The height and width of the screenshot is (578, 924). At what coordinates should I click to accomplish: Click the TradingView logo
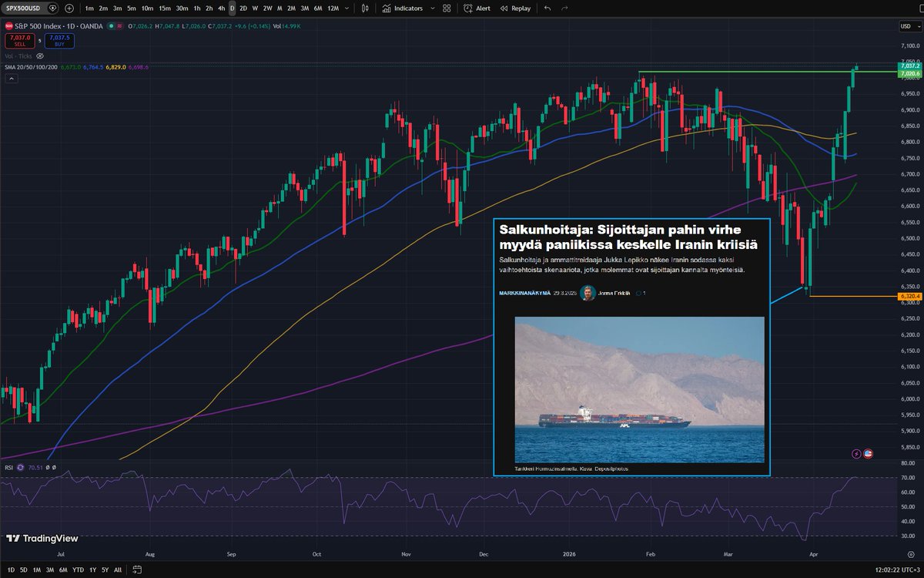coord(42,538)
